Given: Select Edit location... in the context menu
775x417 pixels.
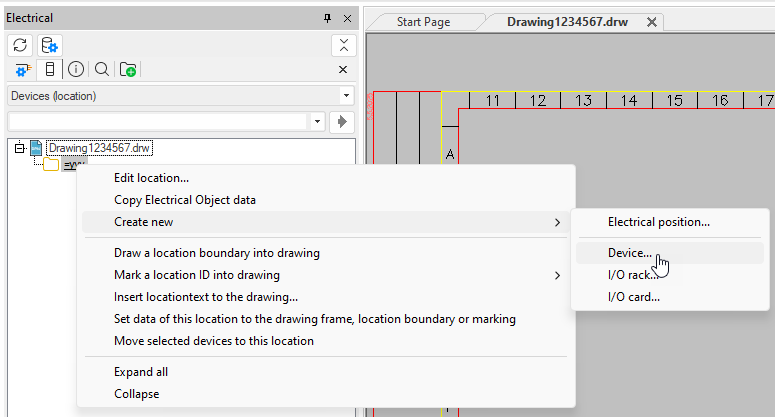Looking at the screenshot, I should coord(151,178).
